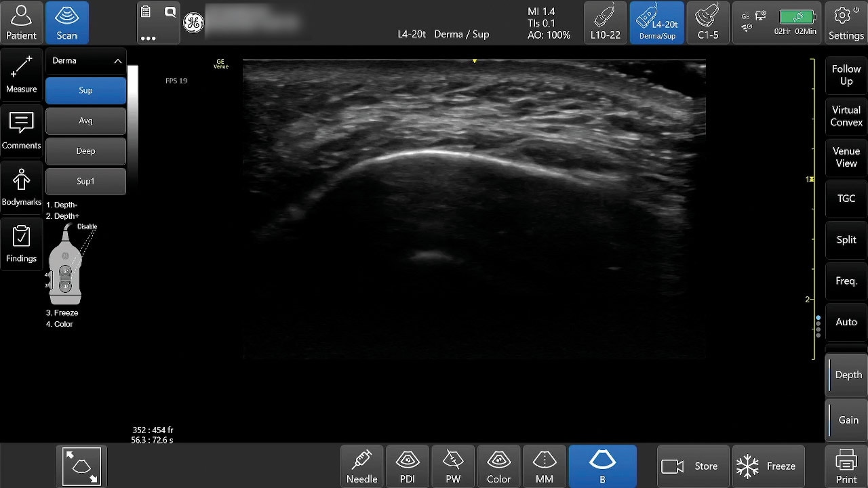
Task: Freeze the ultrasound image
Action: (x=768, y=466)
